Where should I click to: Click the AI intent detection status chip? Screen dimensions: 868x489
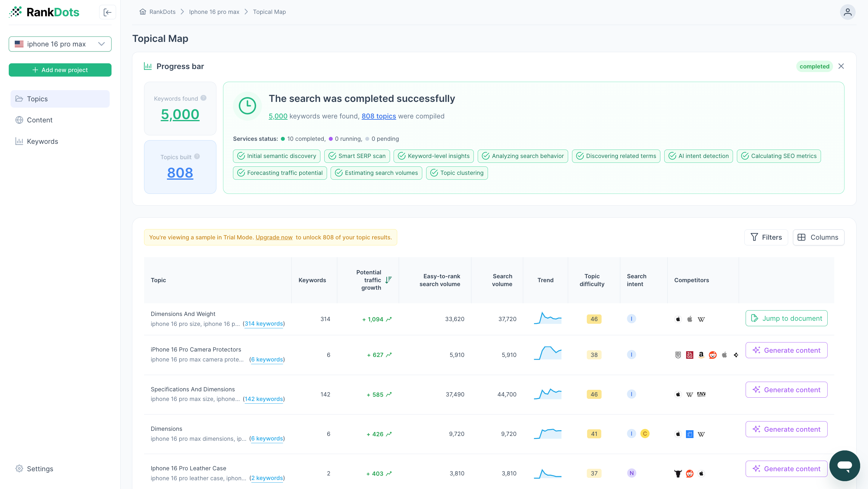pos(698,156)
